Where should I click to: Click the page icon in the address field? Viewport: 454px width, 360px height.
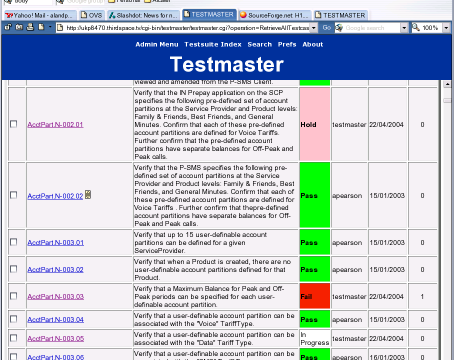tap(60, 28)
